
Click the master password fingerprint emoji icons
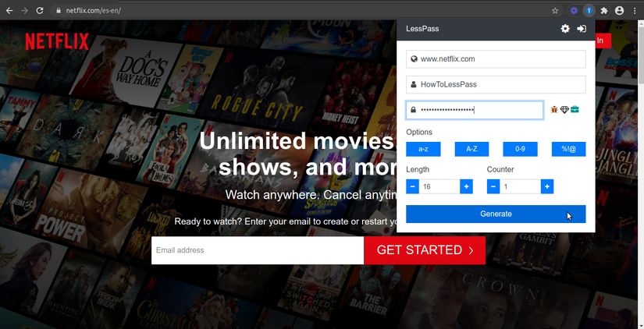pos(564,109)
